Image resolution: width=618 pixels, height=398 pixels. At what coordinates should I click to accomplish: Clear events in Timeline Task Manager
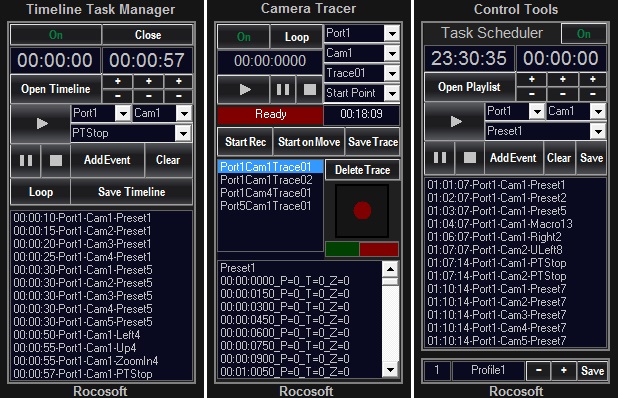point(168,160)
